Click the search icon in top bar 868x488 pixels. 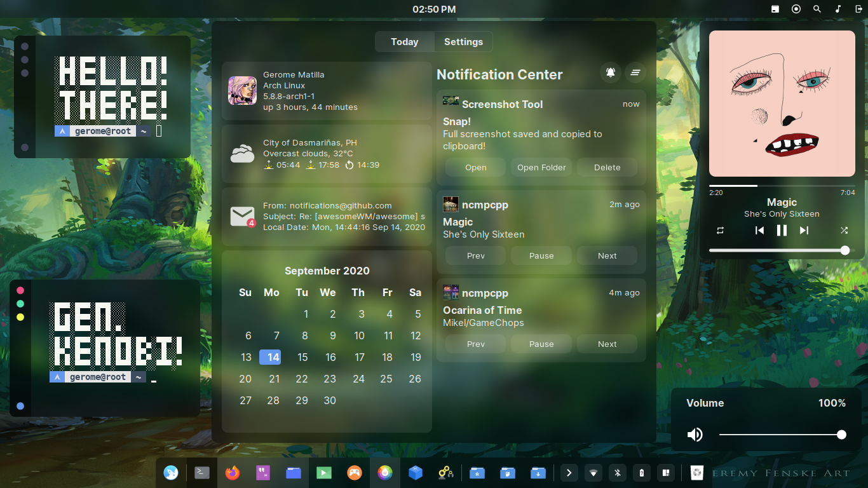click(817, 9)
